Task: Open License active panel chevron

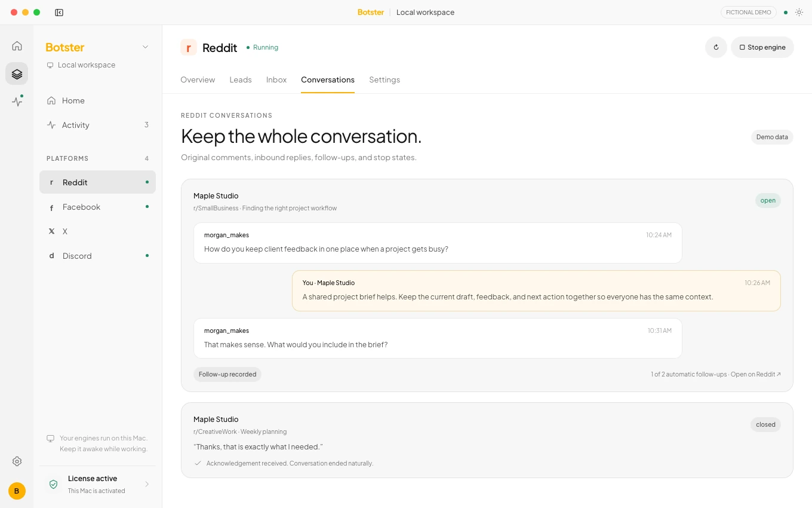Action: (x=147, y=484)
